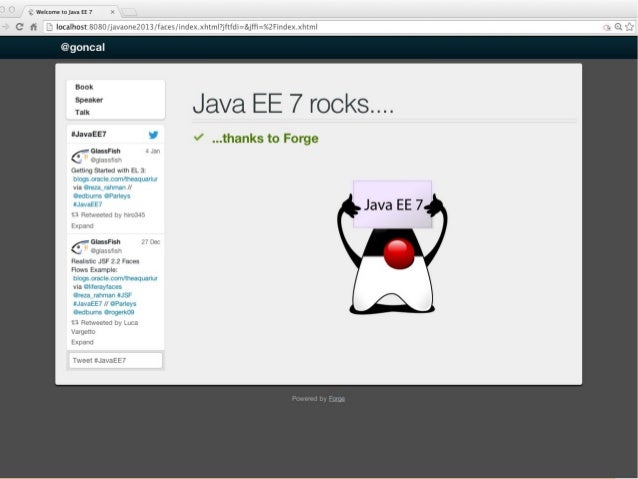
Task: Open blogs.oracle.com link in 4 Jan tweet
Action: [x=115, y=179]
